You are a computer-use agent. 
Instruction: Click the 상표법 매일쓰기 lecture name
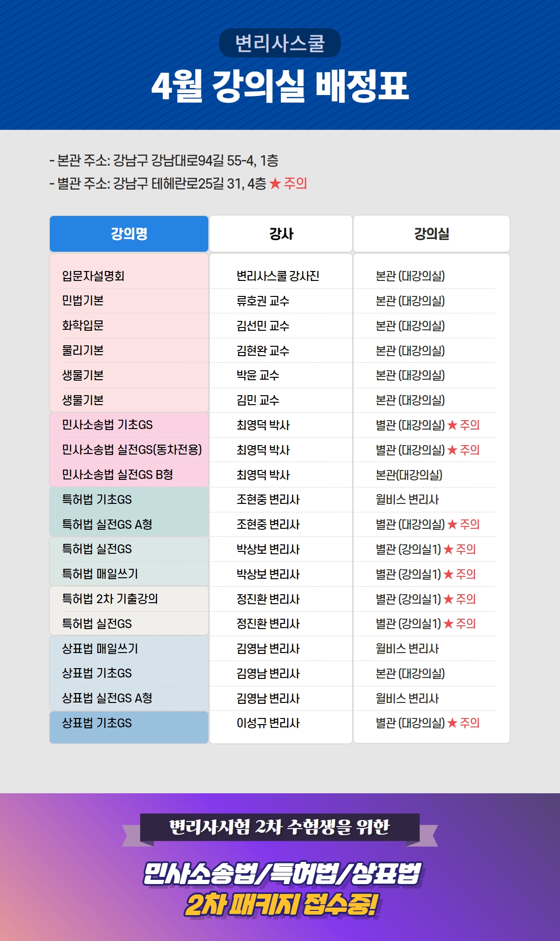pos(100,649)
